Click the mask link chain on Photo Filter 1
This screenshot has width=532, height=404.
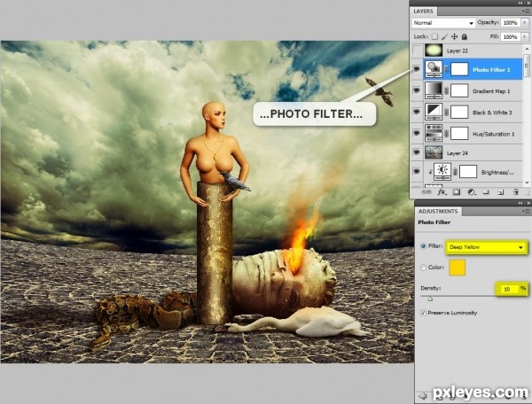[447, 69]
